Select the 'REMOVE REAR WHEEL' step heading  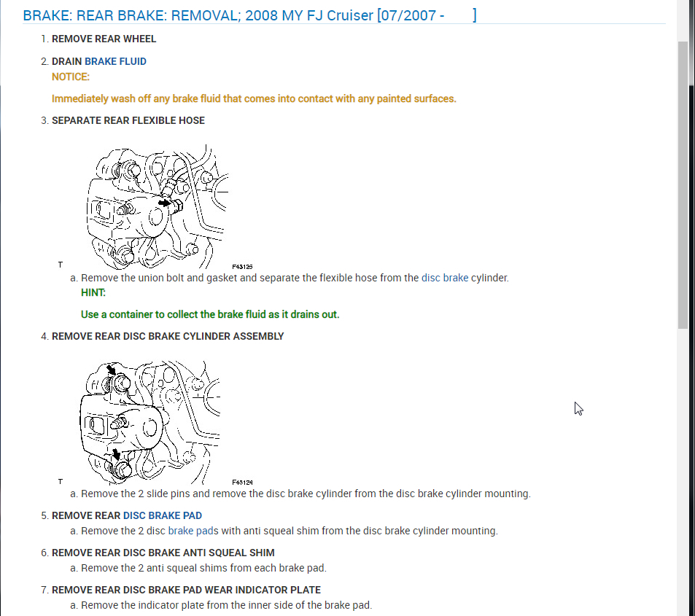point(104,39)
